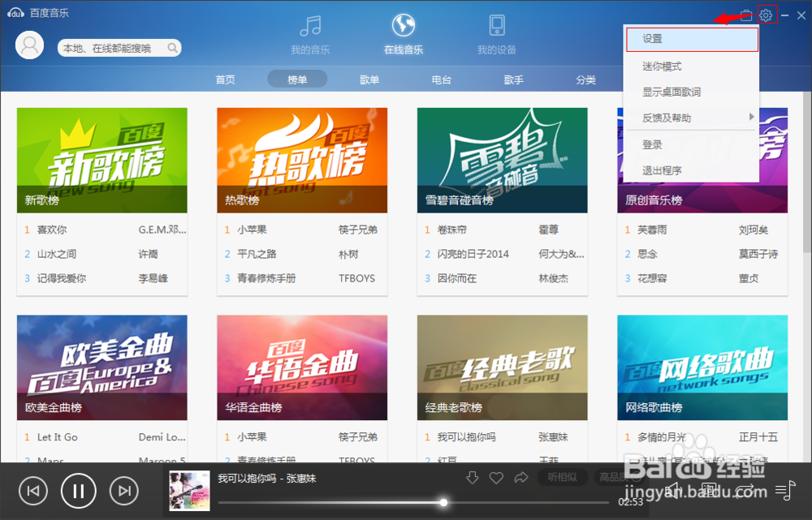Image resolution: width=812 pixels, height=520 pixels.
Task: Play 喜欢你 in 新歌榜
Action: (x=52, y=230)
